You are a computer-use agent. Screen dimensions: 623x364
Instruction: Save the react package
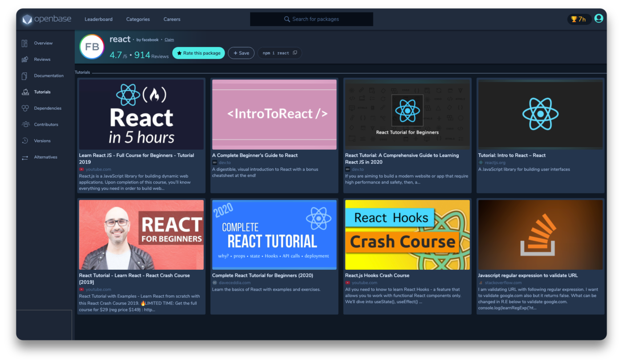[241, 53]
